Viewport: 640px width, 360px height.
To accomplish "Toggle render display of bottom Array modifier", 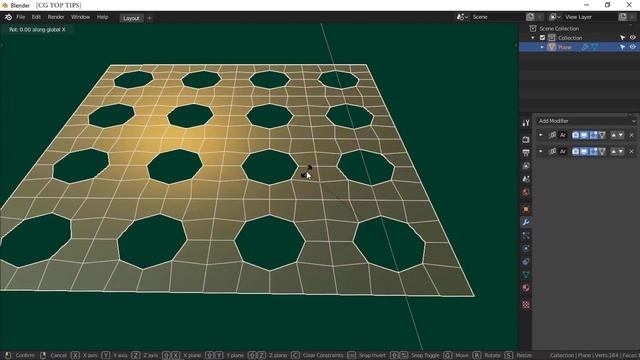I will click(575, 151).
